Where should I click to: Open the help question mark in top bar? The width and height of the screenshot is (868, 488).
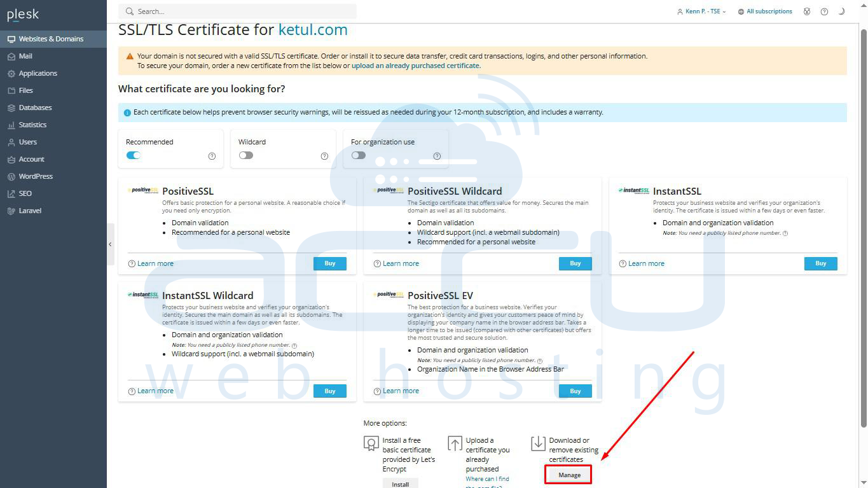(824, 11)
